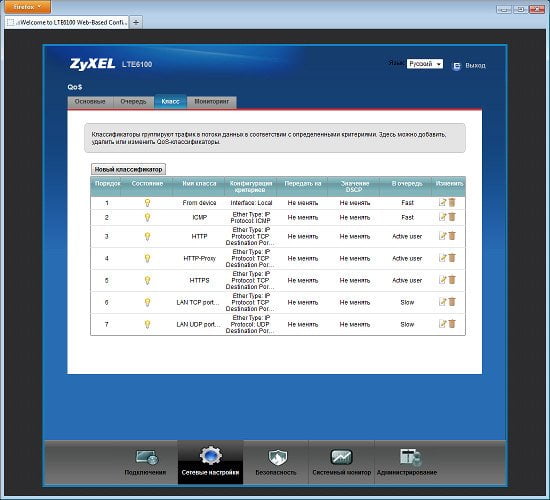Delete the From device classifier

[452, 202]
